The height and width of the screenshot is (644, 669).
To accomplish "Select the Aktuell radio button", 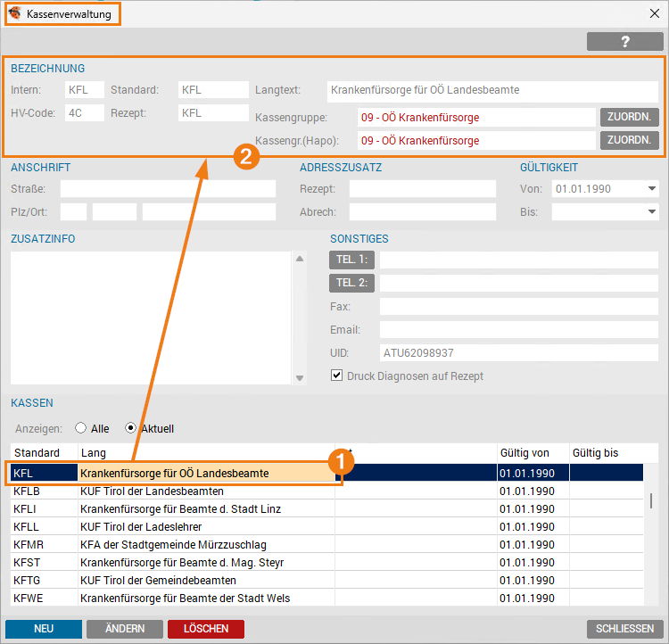I will tap(131, 428).
